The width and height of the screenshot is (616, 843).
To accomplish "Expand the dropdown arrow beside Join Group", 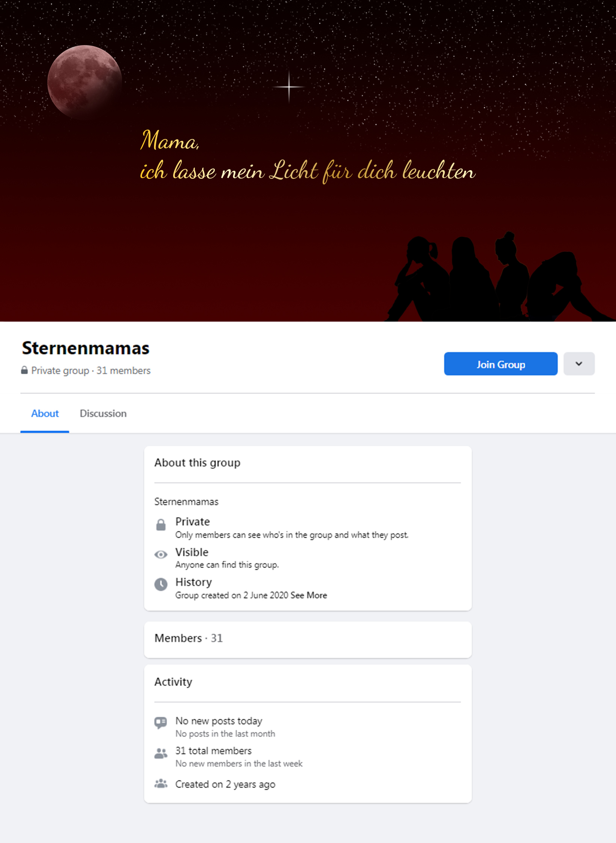I will 579,364.
